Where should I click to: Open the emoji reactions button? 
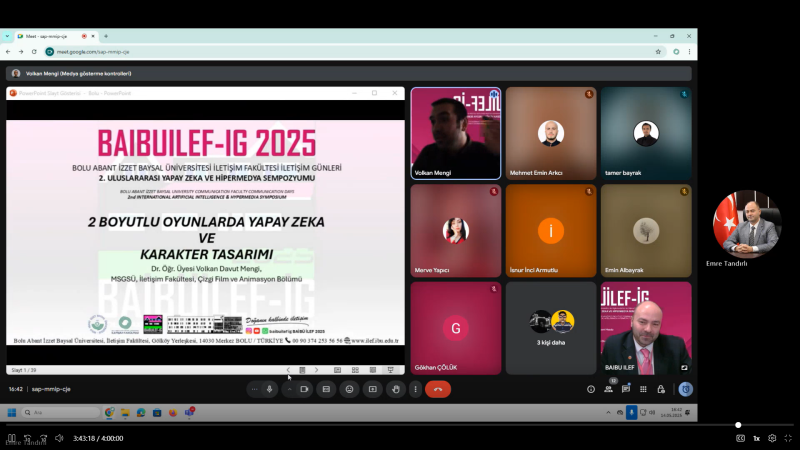point(349,389)
